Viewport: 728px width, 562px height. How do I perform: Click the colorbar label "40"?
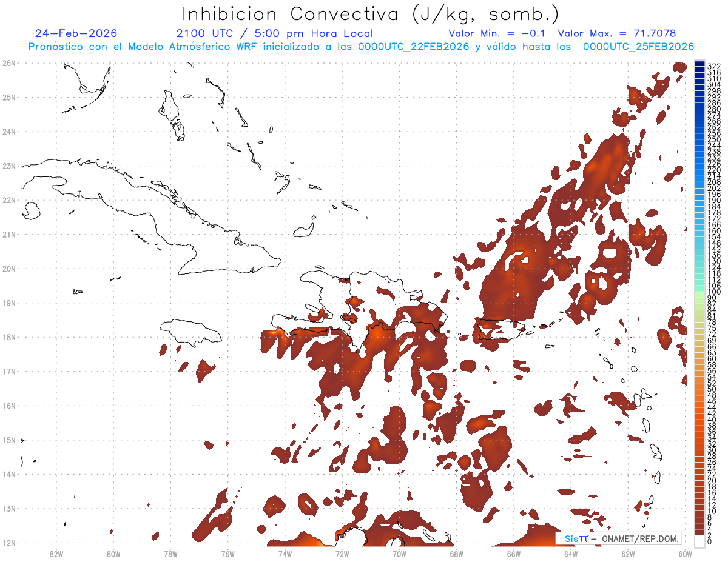pyautogui.click(x=712, y=420)
